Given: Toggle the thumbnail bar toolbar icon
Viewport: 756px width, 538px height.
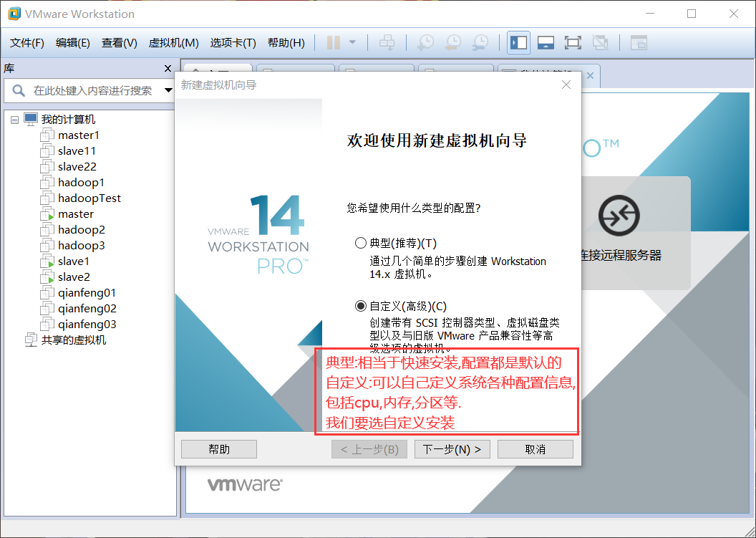Looking at the screenshot, I should coord(546,42).
